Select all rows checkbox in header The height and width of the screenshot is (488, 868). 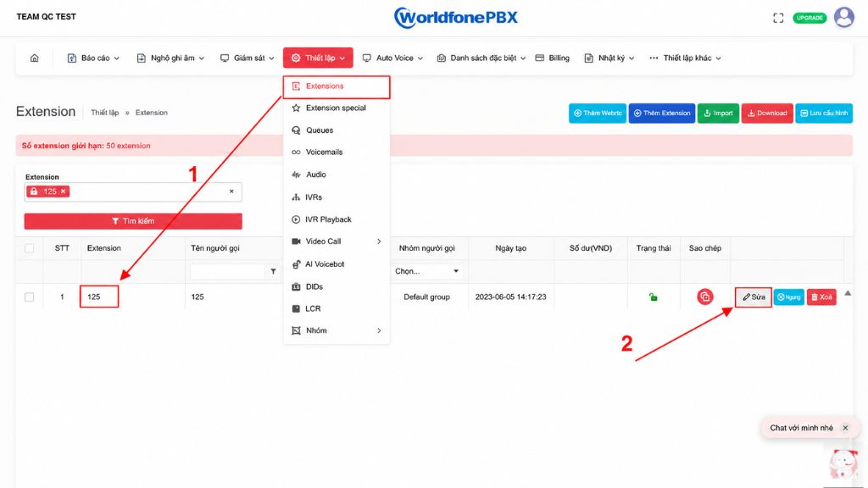[x=30, y=248]
